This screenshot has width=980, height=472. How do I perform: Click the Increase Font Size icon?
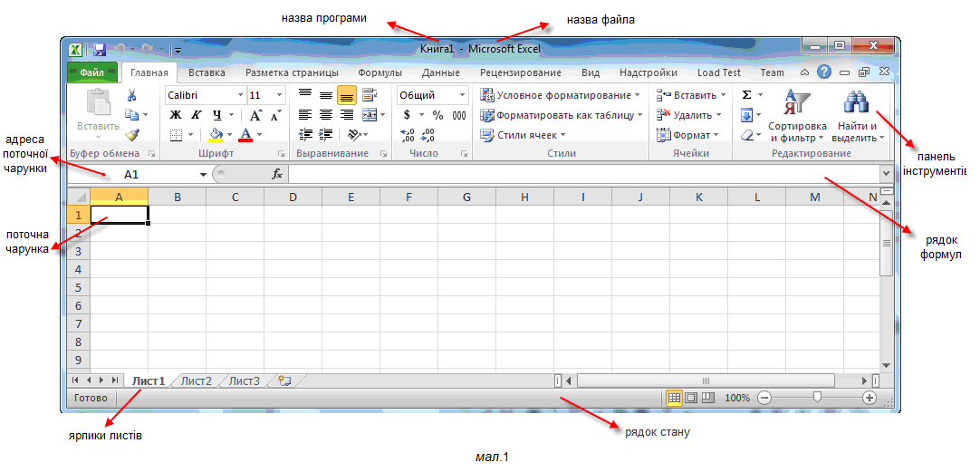(x=255, y=115)
